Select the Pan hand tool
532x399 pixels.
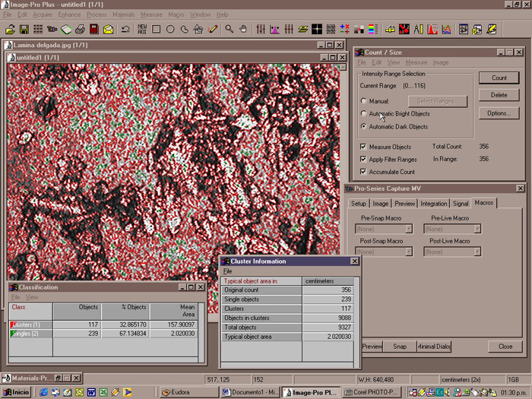[243, 30]
